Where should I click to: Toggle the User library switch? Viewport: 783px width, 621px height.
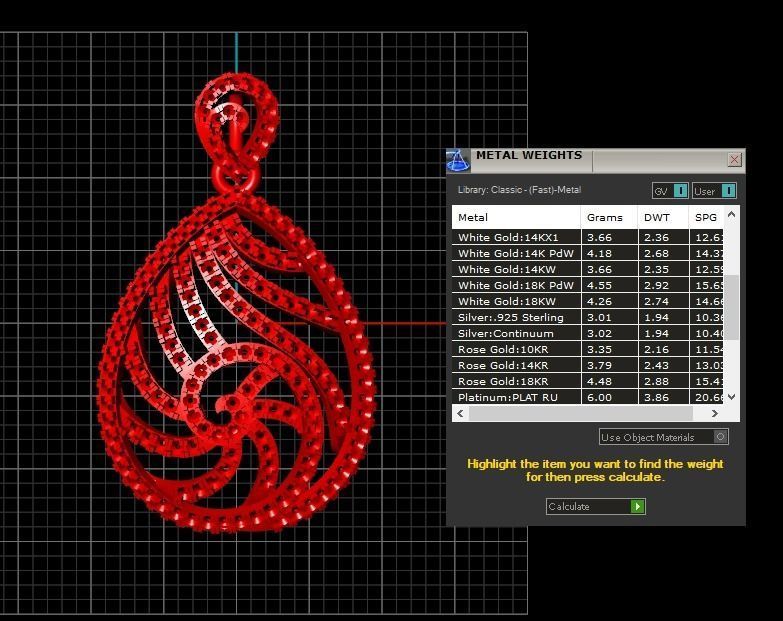pos(714,191)
